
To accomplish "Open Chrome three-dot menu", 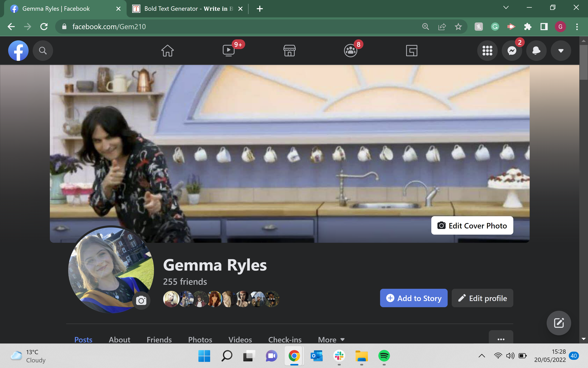I will click(577, 27).
